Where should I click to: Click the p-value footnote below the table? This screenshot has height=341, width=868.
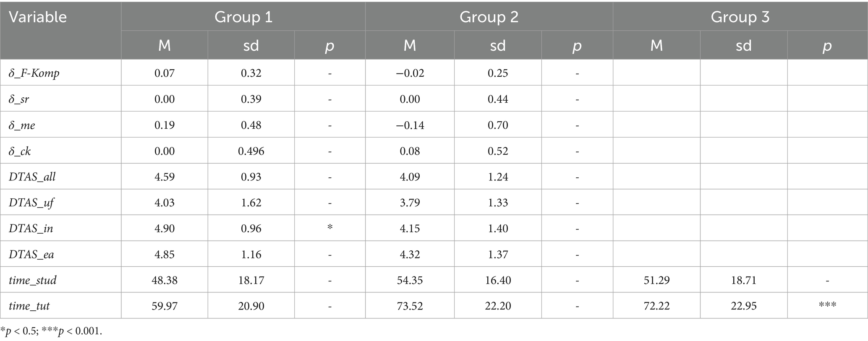[x=51, y=331]
